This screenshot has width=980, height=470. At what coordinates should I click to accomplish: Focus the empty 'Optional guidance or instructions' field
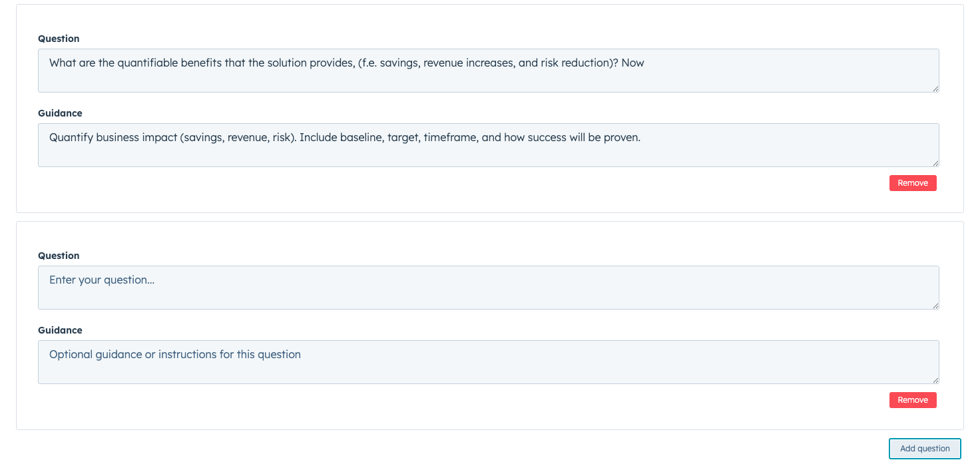coord(488,362)
